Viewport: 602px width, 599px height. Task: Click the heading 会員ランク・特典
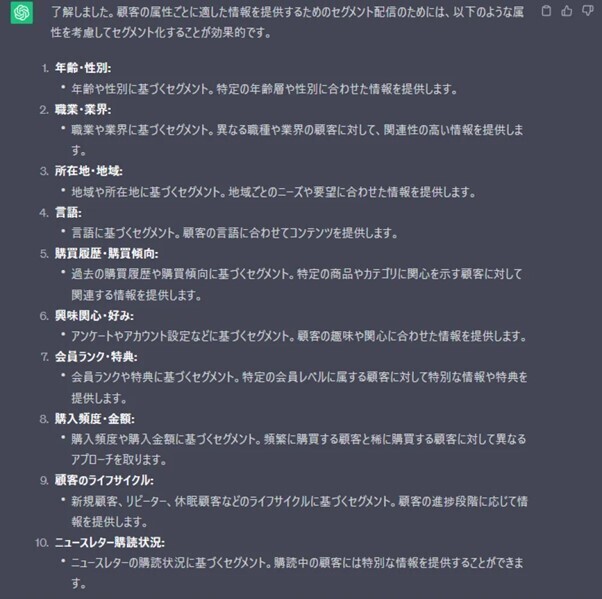96,357
